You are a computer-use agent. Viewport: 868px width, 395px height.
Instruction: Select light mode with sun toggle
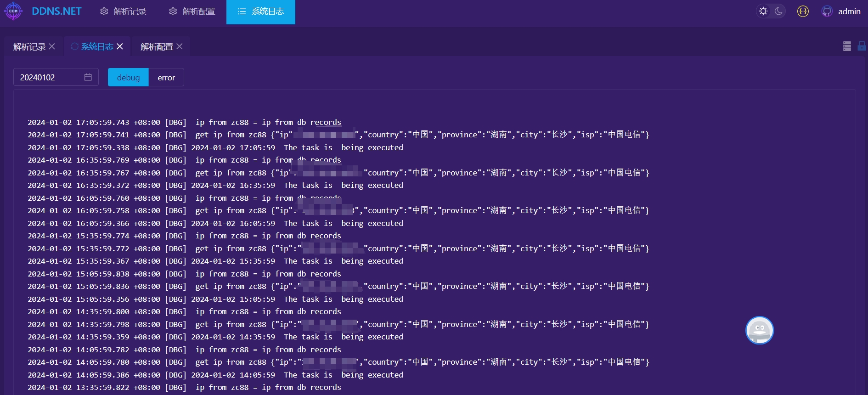tap(763, 11)
